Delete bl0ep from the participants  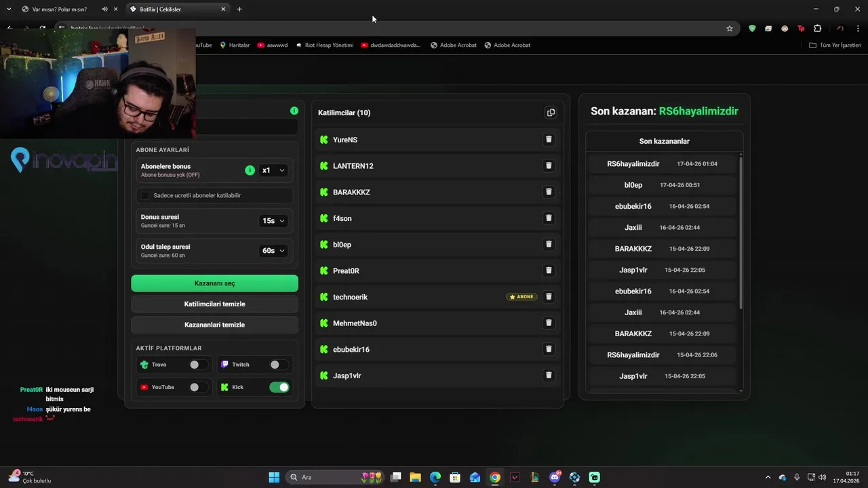(549, 244)
